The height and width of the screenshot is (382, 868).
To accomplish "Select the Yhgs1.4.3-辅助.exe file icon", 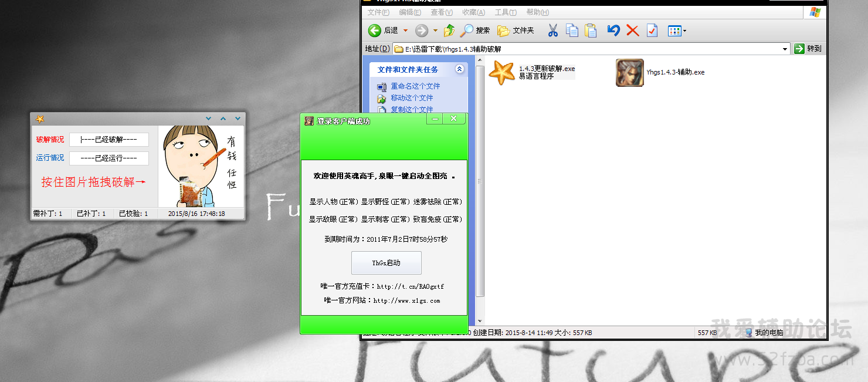I will (x=629, y=73).
